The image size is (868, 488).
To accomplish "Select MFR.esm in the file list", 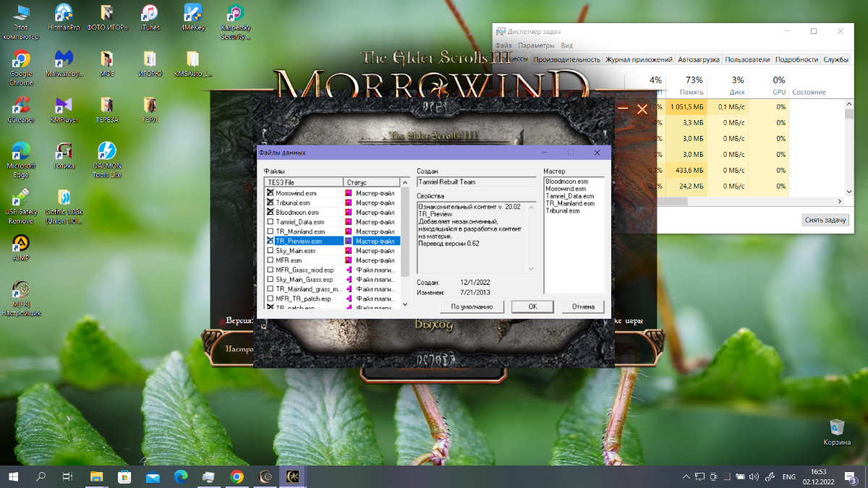I will [x=287, y=260].
